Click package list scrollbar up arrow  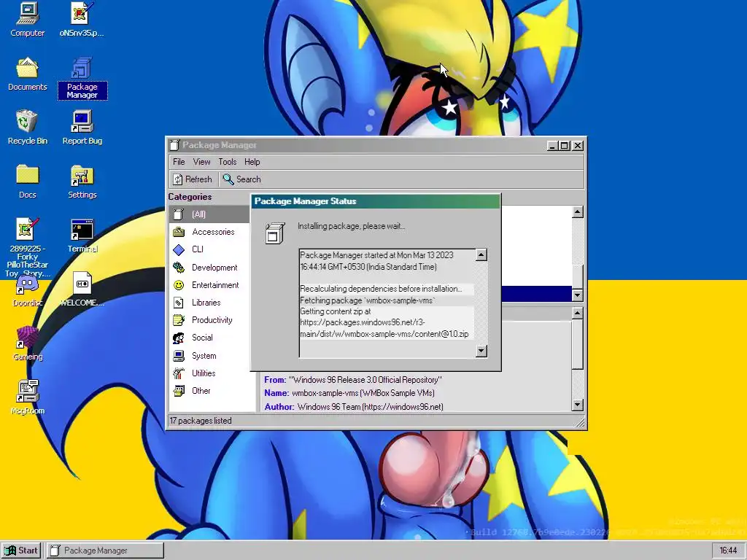[x=578, y=212]
